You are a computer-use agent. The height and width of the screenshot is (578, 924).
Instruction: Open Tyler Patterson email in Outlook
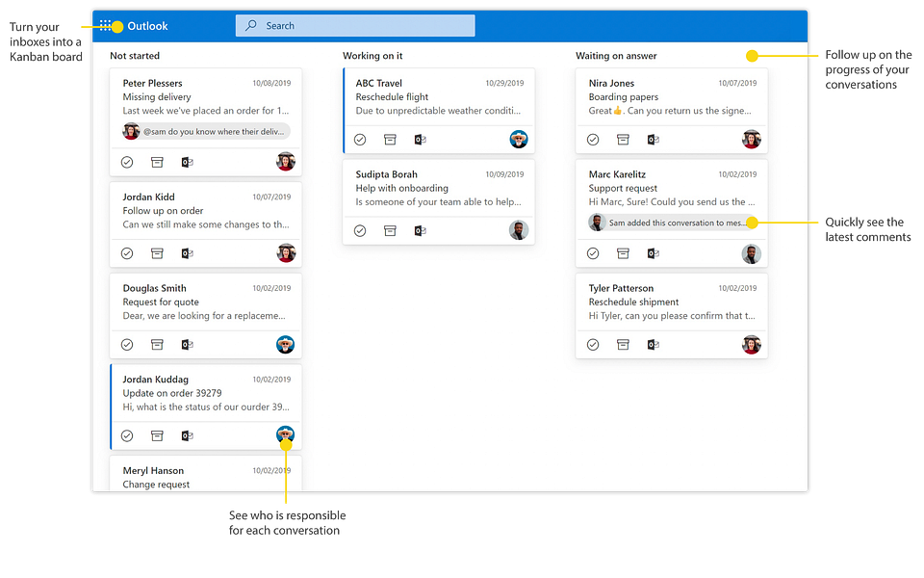(x=653, y=345)
